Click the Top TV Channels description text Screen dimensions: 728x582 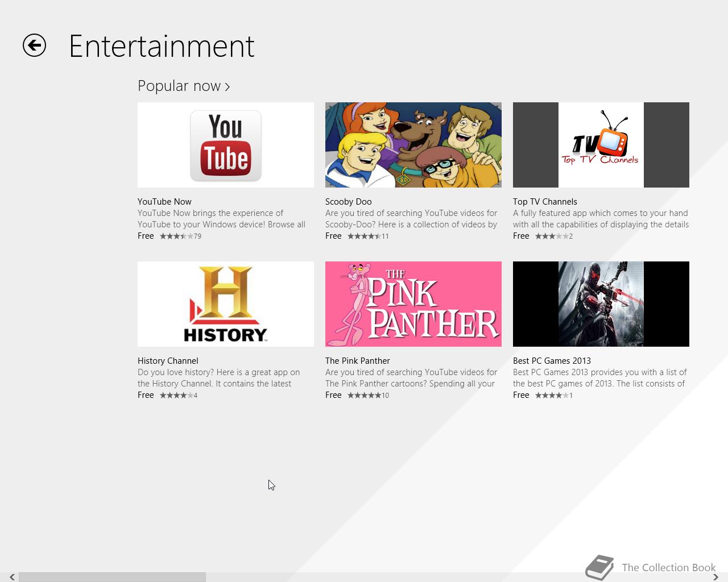pyautogui.click(x=601, y=219)
